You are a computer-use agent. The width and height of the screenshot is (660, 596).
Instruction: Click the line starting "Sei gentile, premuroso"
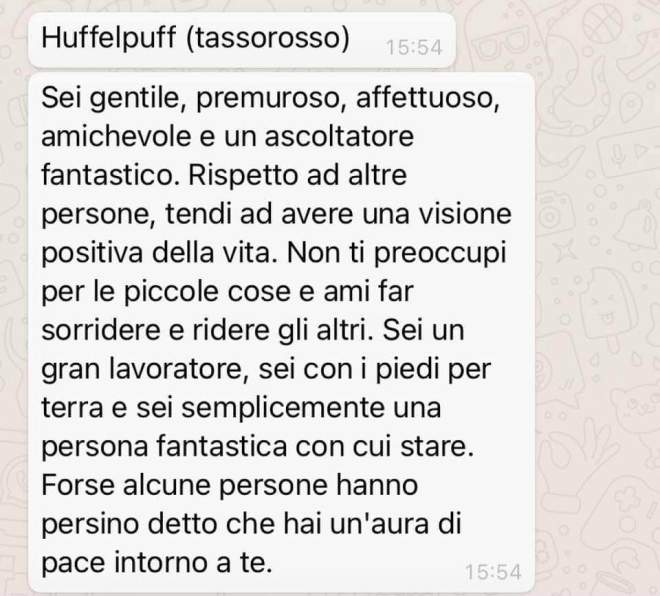(x=270, y=98)
